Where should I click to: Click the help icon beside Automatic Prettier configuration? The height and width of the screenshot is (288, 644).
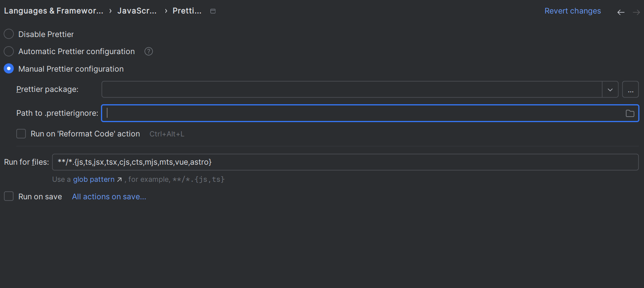149,51
